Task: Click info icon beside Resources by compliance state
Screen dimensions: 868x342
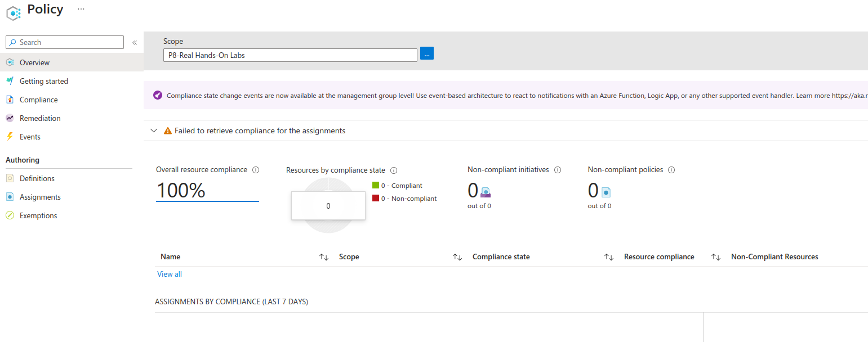Action: click(x=394, y=170)
